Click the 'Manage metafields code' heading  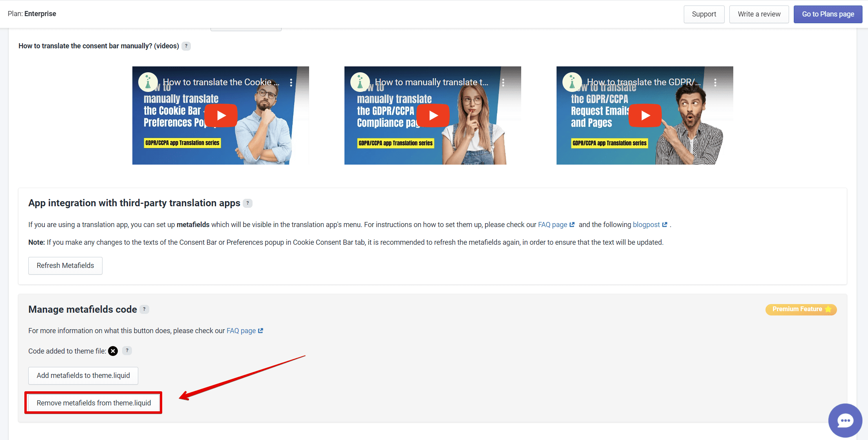coord(82,310)
